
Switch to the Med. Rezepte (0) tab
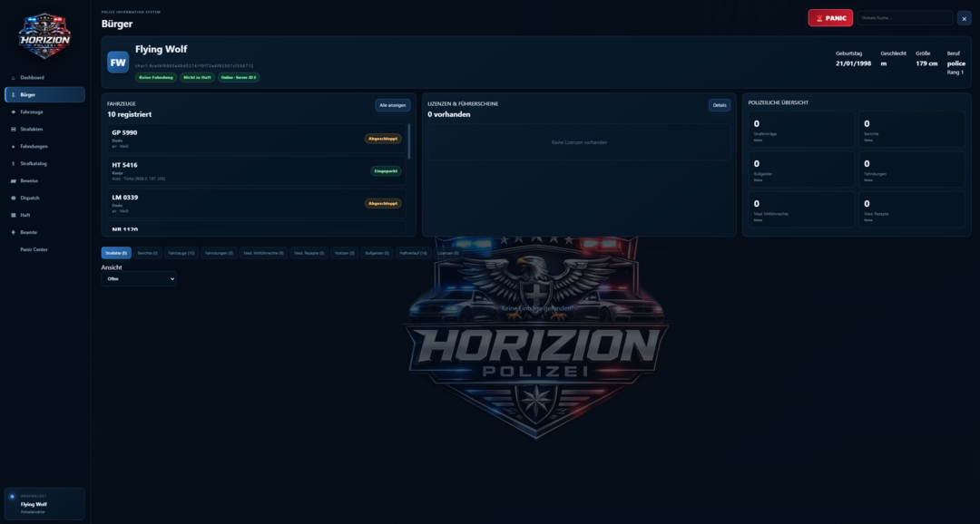click(309, 253)
